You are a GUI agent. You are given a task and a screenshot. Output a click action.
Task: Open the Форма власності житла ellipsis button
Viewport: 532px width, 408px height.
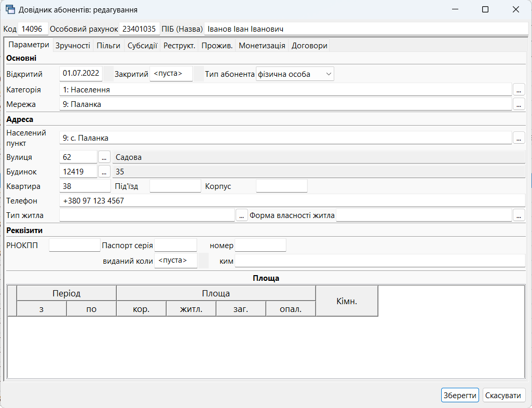tap(519, 215)
